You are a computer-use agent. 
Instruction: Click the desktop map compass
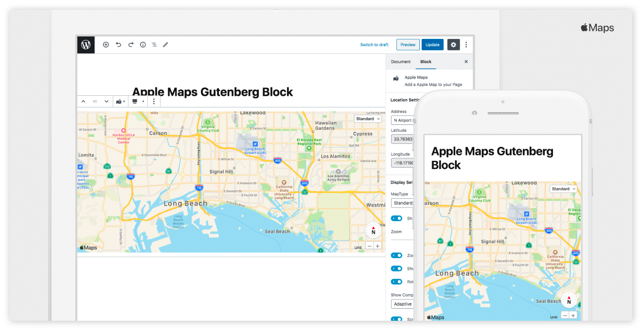pyautogui.click(x=373, y=230)
